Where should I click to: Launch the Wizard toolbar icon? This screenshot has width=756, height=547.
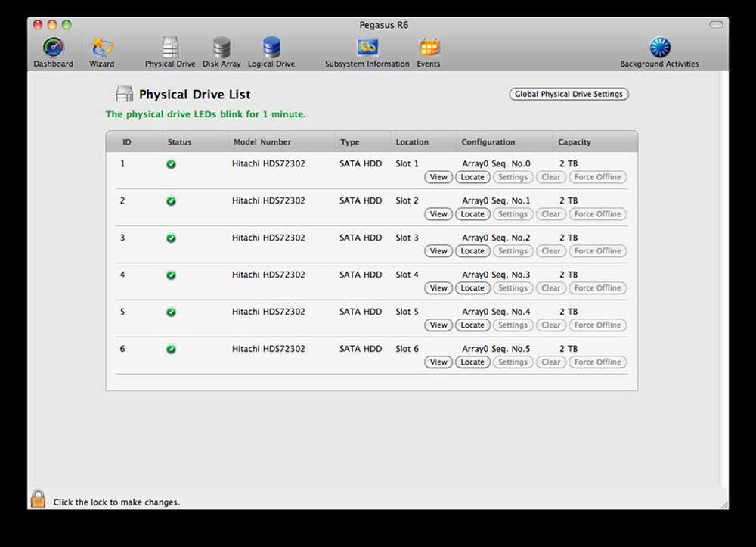click(x=102, y=52)
